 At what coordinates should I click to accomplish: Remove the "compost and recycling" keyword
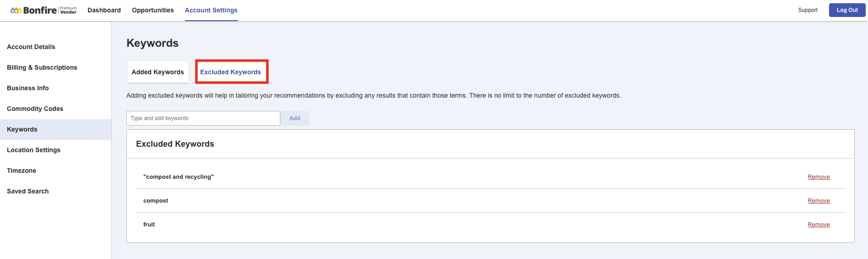[819, 177]
